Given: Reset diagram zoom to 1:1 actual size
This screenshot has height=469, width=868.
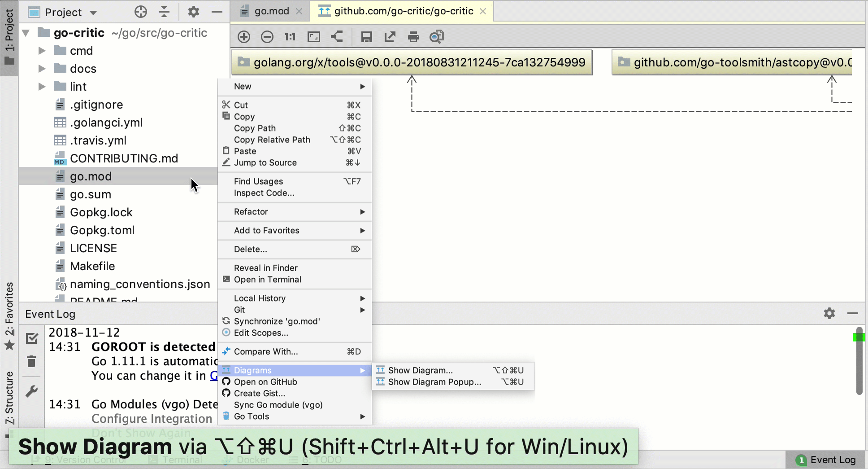Looking at the screenshot, I should [x=290, y=36].
